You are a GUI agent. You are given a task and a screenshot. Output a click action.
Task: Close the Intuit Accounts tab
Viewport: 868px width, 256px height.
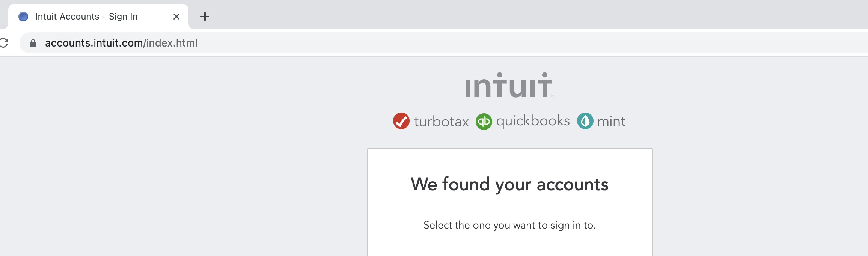pos(176,16)
